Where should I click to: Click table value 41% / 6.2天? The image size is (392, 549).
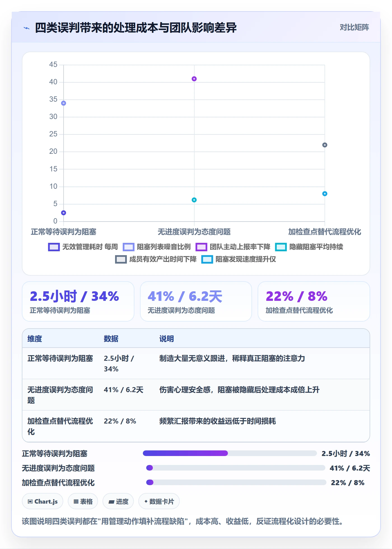(123, 390)
